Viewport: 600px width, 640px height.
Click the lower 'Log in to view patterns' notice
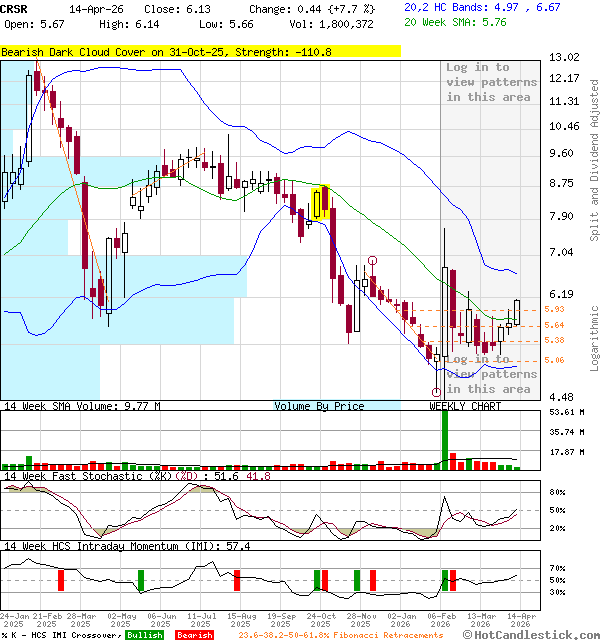pyautogui.click(x=489, y=373)
